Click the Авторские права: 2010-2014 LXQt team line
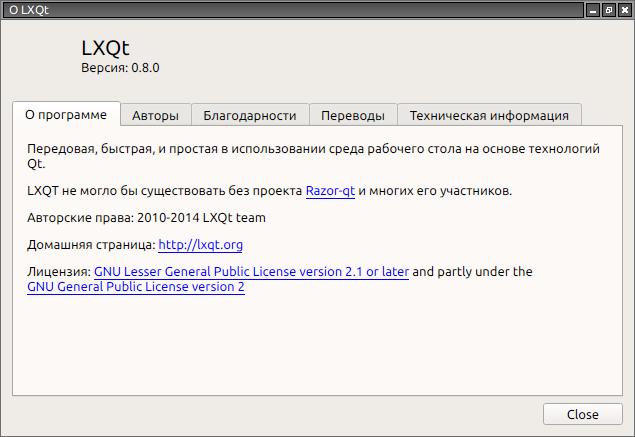This screenshot has width=635, height=437. [x=146, y=218]
